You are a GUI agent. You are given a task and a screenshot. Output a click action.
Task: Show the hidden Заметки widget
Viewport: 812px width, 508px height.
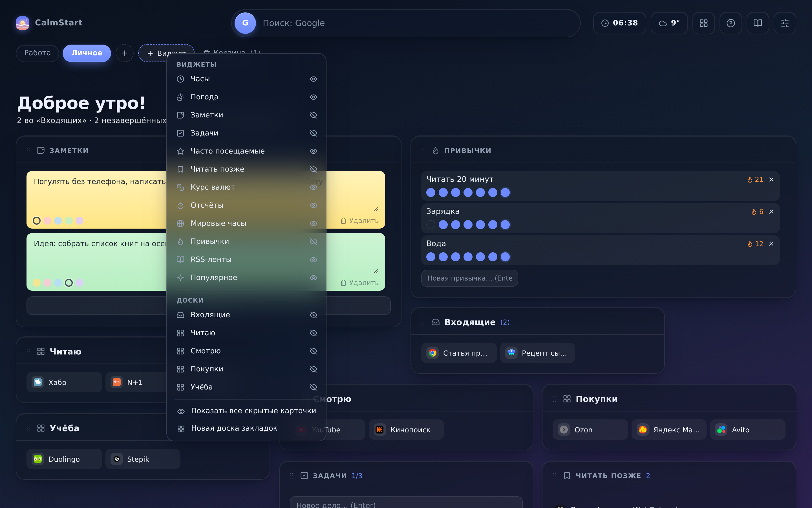click(314, 115)
